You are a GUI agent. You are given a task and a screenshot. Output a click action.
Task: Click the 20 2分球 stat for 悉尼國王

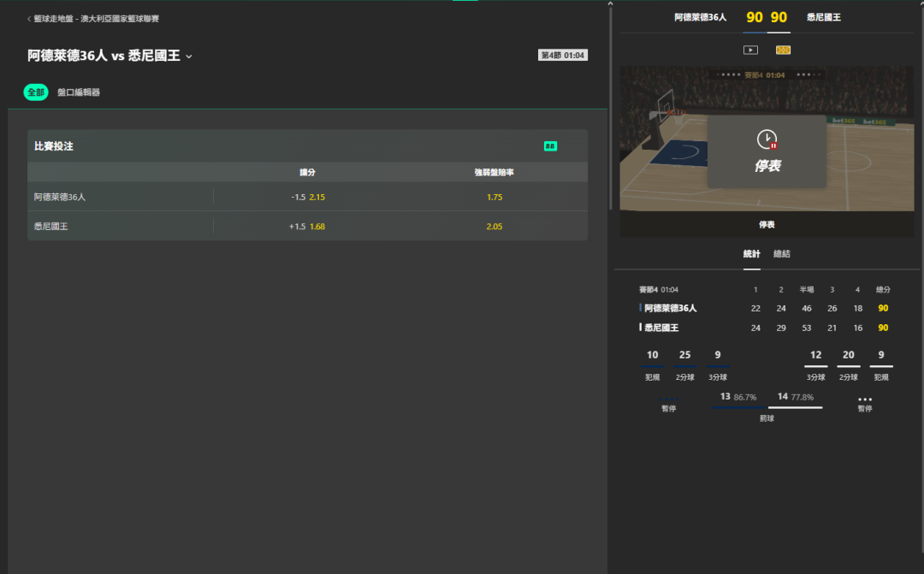coord(848,364)
